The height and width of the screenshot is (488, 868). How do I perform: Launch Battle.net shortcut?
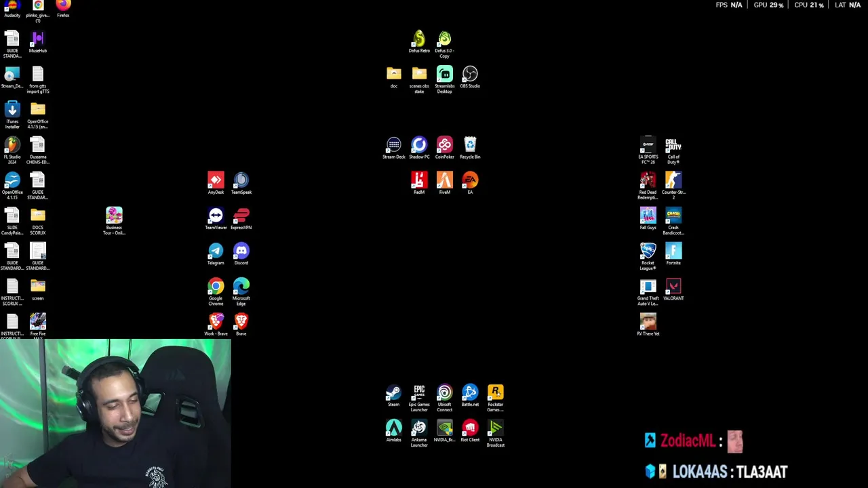(470, 395)
